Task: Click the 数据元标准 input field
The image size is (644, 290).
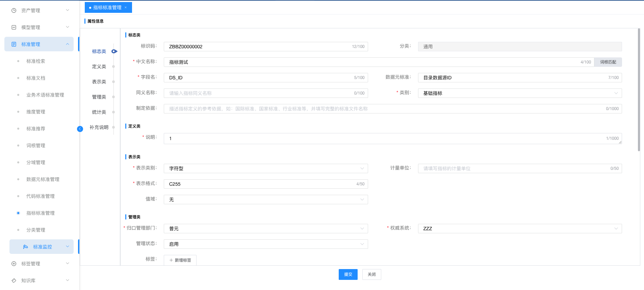Action: (520, 78)
